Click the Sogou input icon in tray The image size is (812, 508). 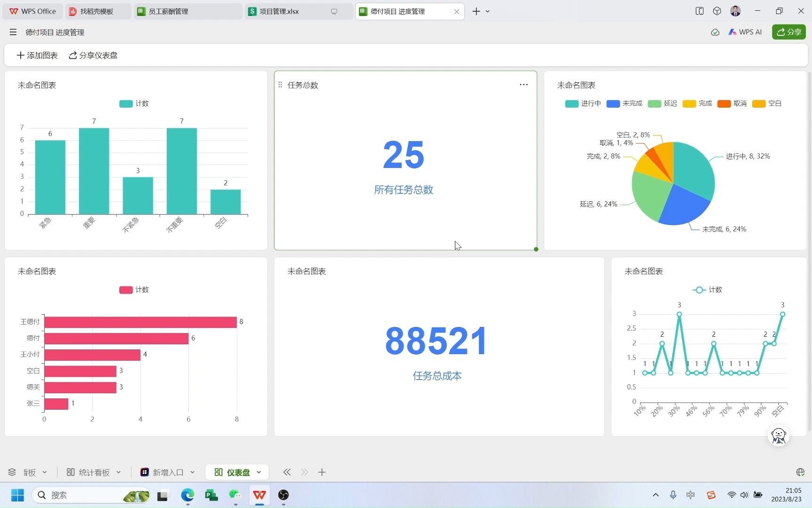click(x=711, y=495)
